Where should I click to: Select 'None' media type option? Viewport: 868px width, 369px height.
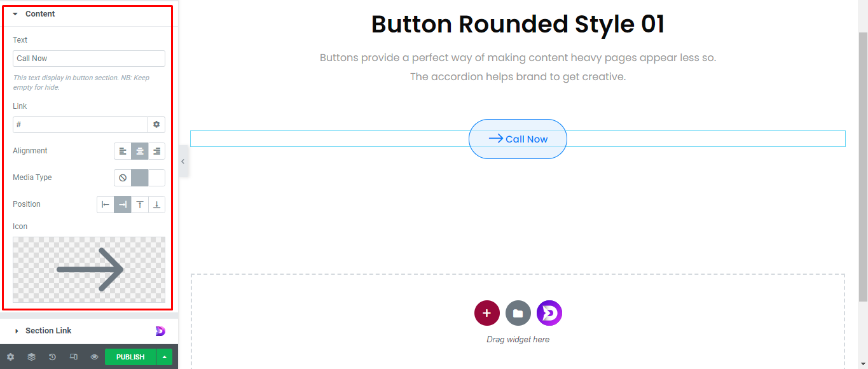(x=123, y=178)
